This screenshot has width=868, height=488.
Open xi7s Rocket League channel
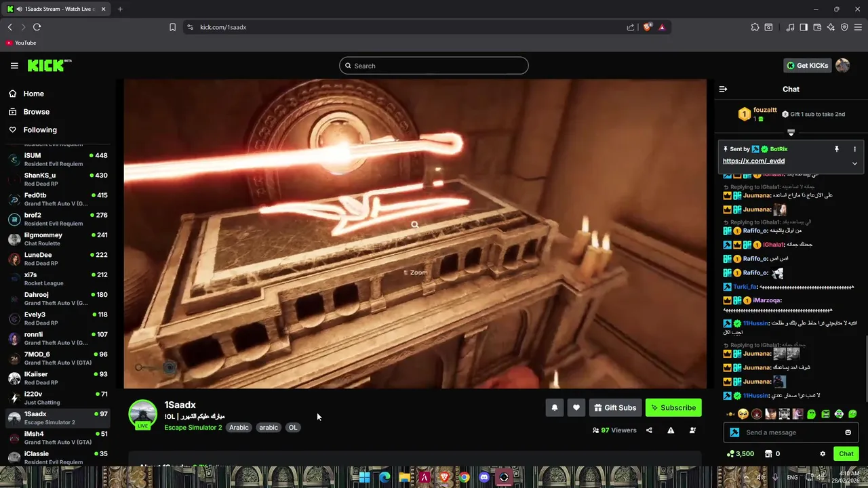point(58,279)
